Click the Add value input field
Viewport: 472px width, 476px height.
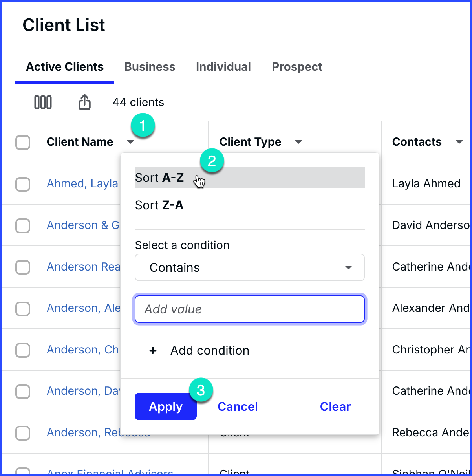pos(249,309)
